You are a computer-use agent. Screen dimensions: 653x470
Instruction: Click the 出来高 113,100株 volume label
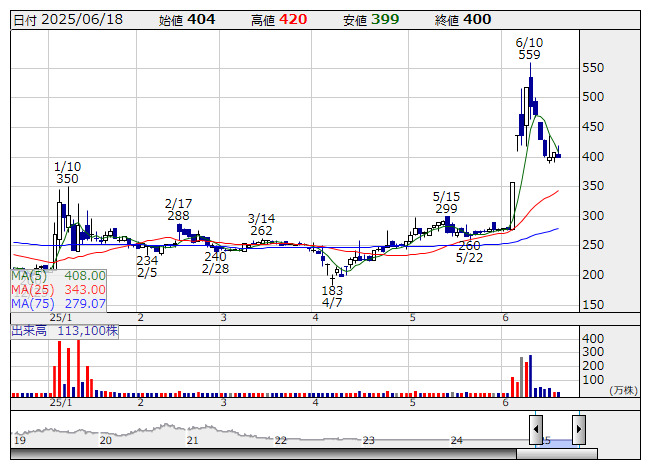pyautogui.click(x=65, y=331)
